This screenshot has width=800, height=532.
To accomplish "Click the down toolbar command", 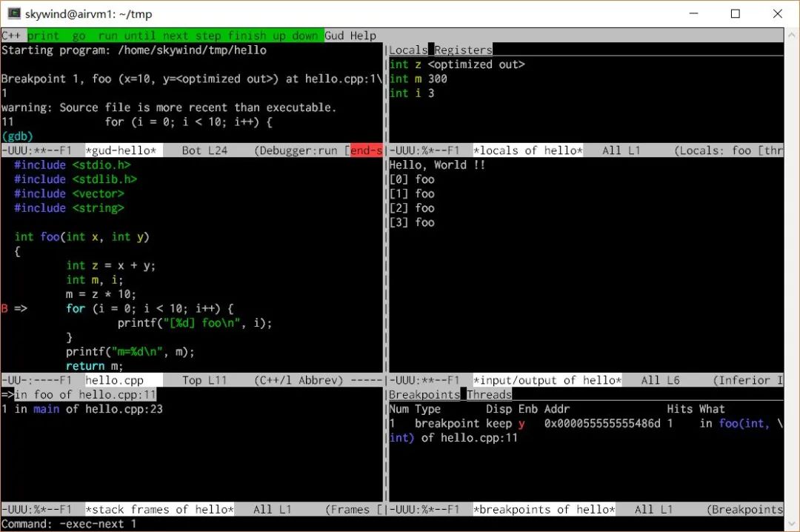I will pos(305,36).
